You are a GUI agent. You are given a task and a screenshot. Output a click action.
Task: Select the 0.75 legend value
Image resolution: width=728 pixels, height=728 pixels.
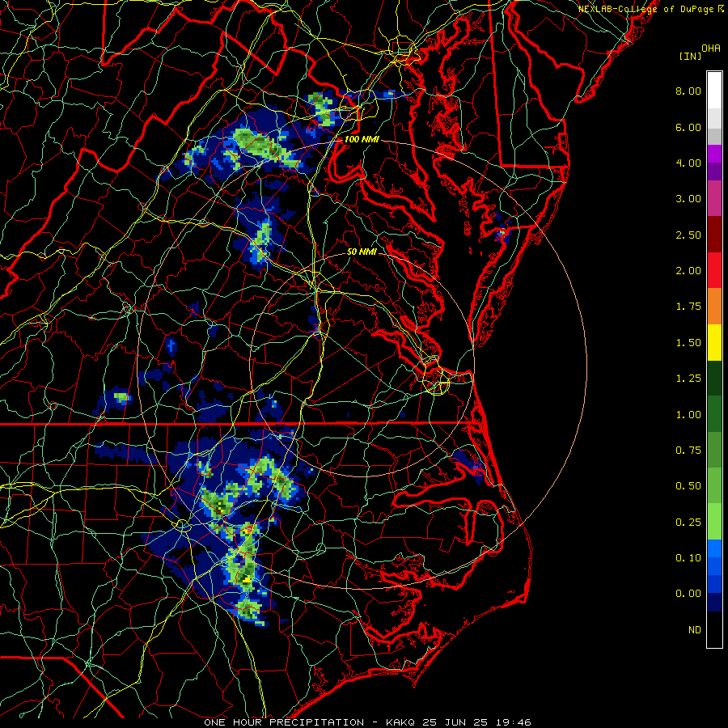point(688,451)
